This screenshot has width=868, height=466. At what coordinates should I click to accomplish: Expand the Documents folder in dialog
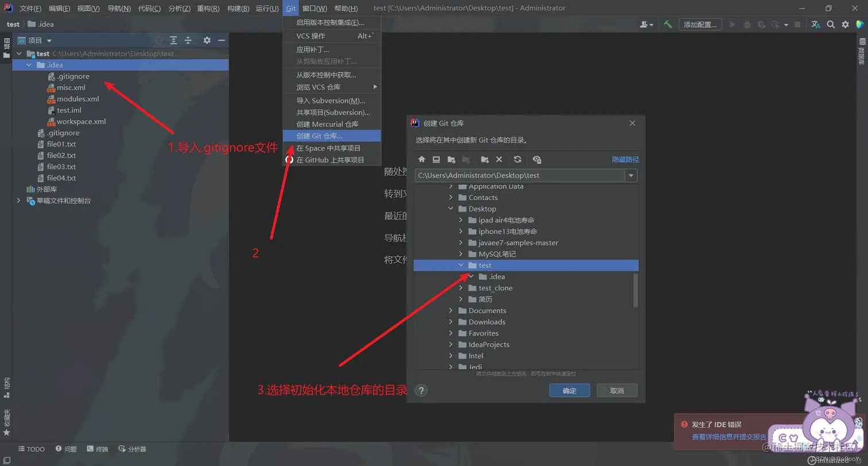click(451, 311)
